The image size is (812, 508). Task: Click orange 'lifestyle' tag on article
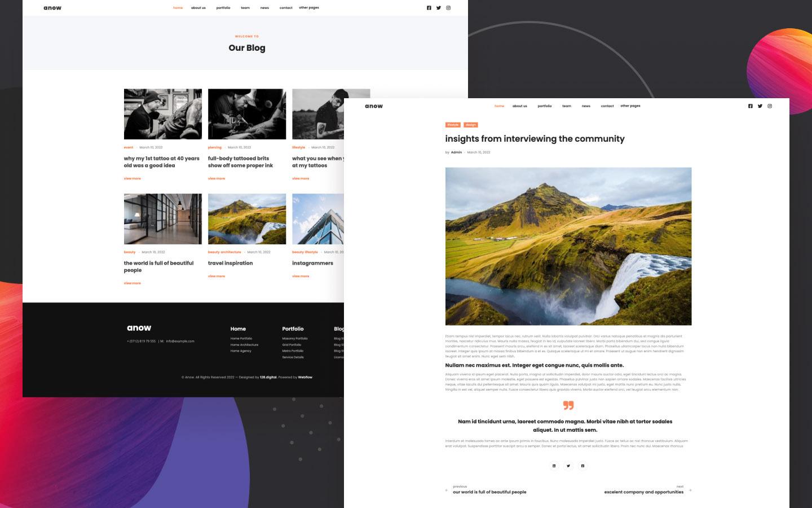pos(453,125)
